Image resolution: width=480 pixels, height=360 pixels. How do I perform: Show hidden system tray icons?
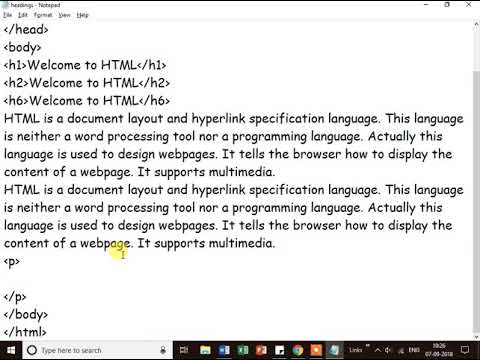tap(378, 350)
